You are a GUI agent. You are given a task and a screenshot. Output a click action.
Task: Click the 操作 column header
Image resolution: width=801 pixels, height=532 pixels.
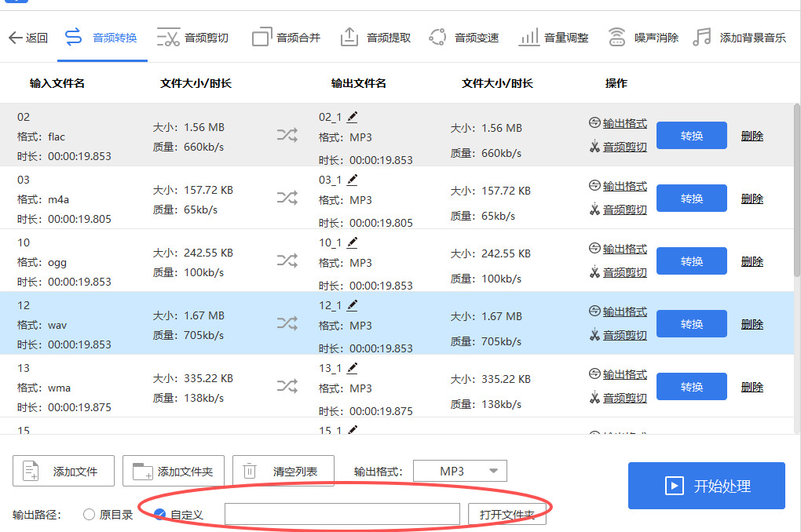pyautogui.click(x=616, y=83)
